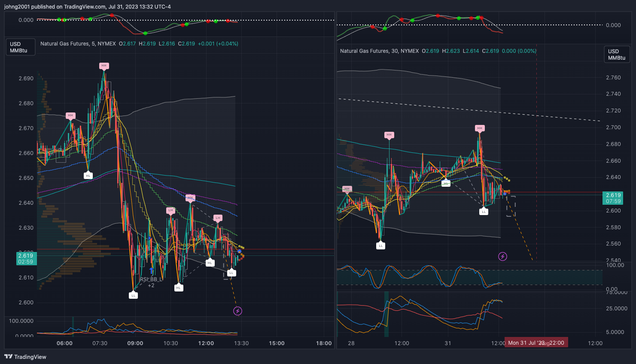The height and width of the screenshot is (364, 636).
Task: Click the Natural Gas Futures, 5, NYMEX title
Action: point(78,44)
